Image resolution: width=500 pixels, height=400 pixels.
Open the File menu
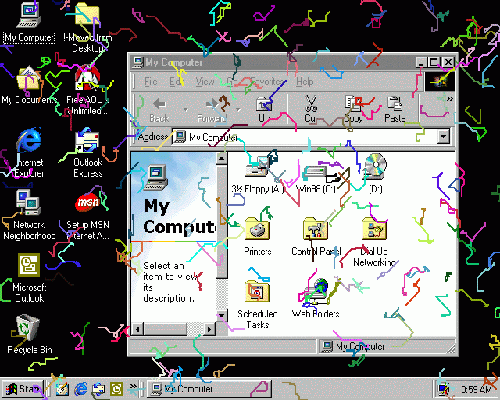[151, 81]
